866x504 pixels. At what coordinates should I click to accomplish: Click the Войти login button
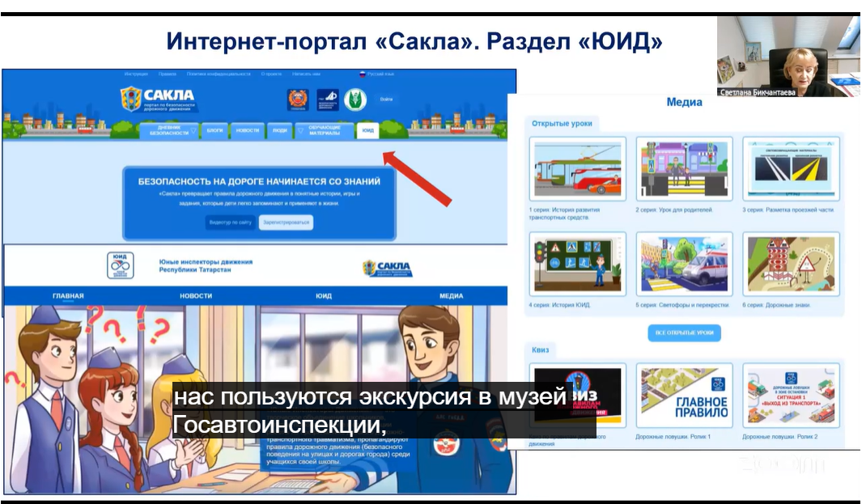[x=386, y=100]
